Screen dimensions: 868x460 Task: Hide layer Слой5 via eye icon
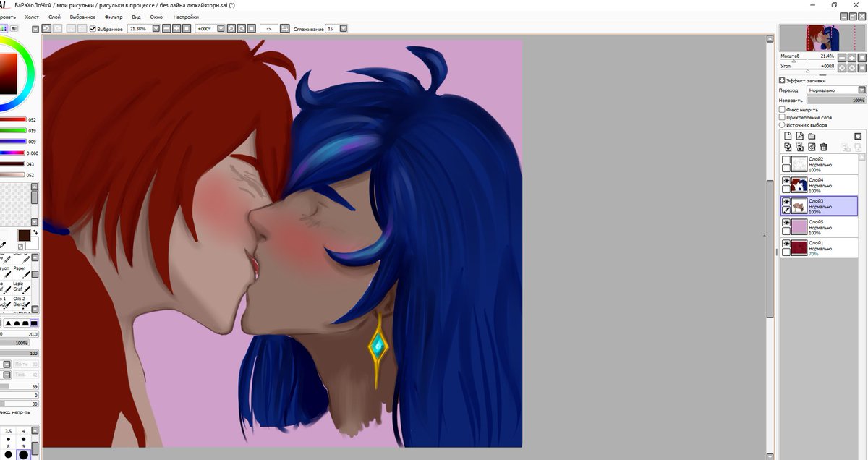pyautogui.click(x=786, y=223)
